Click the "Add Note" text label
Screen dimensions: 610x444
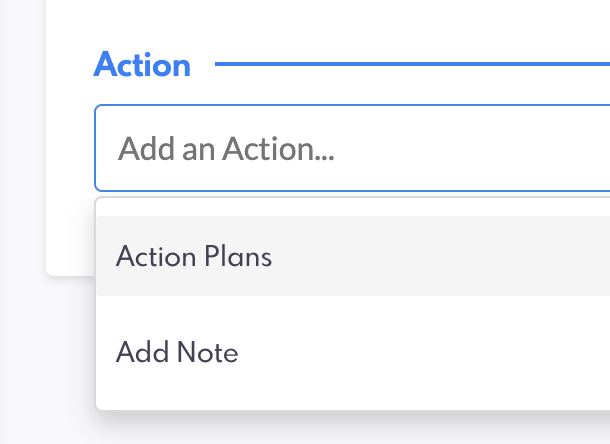[x=177, y=353]
